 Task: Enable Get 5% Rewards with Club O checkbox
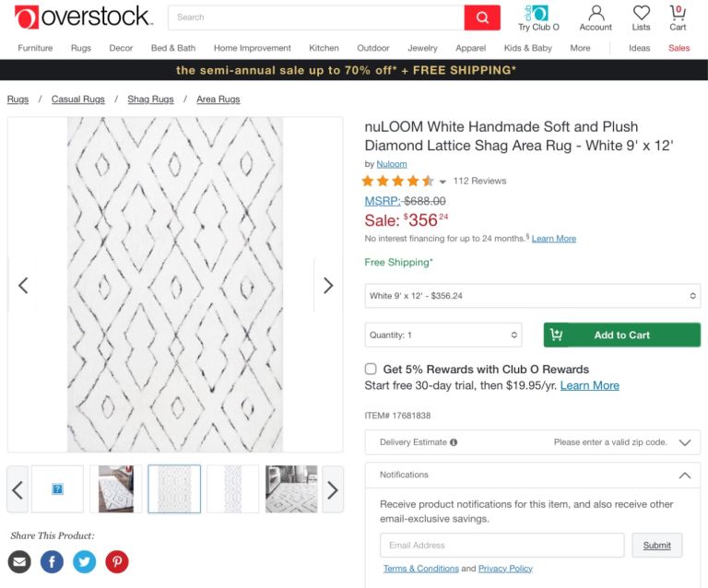[x=371, y=369]
